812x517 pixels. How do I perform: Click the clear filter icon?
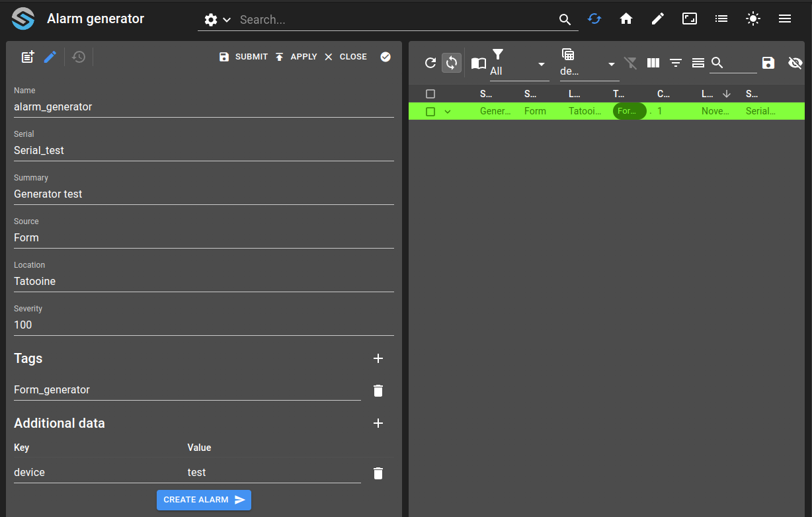click(x=631, y=63)
